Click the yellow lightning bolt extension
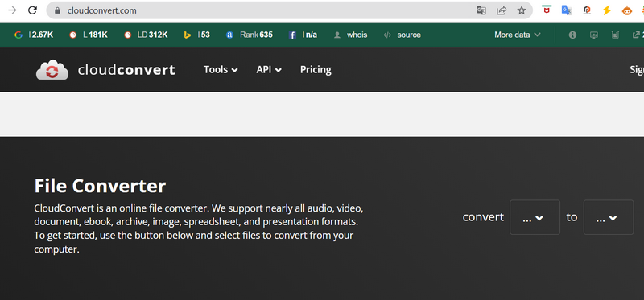 pyautogui.click(x=607, y=10)
